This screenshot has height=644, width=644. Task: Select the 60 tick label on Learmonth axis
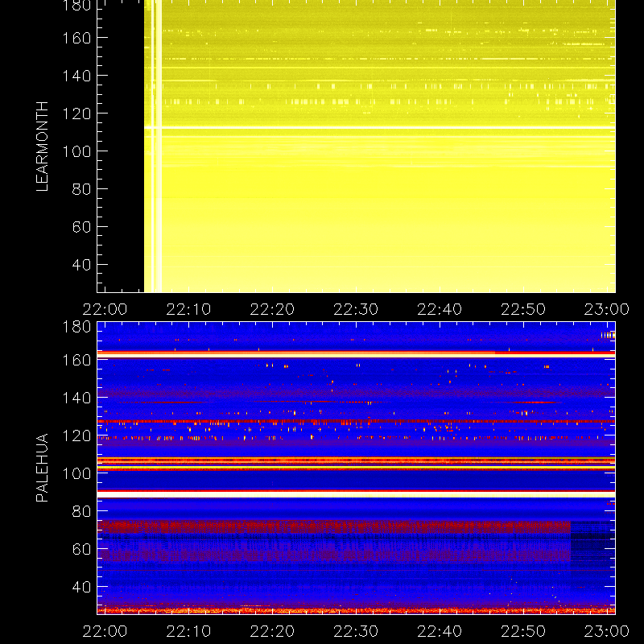pyautogui.click(x=82, y=227)
